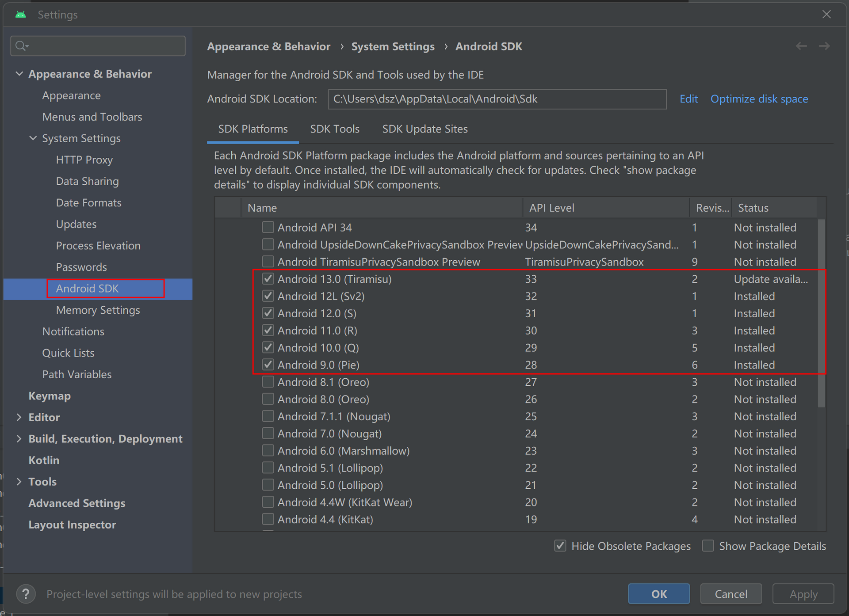Uncheck Android 11.0 (R) checkbox
The width and height of the screenshot is (849, 616).
268,330
